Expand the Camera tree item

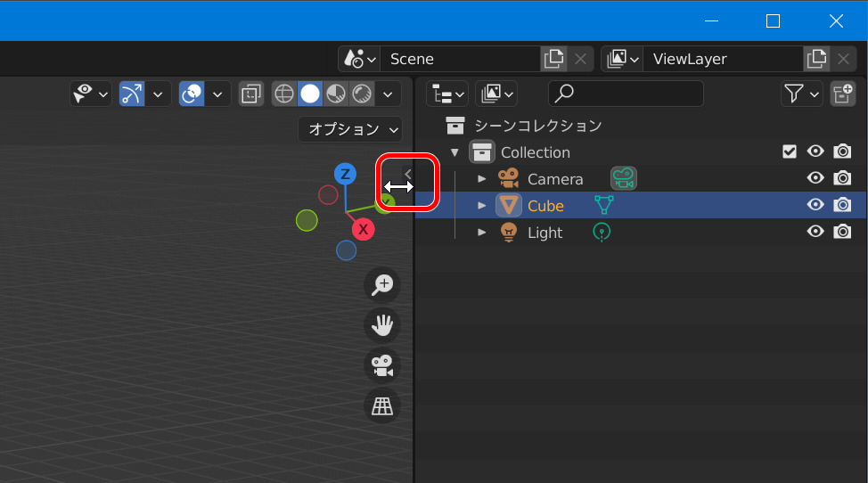(x=481, y=179)
